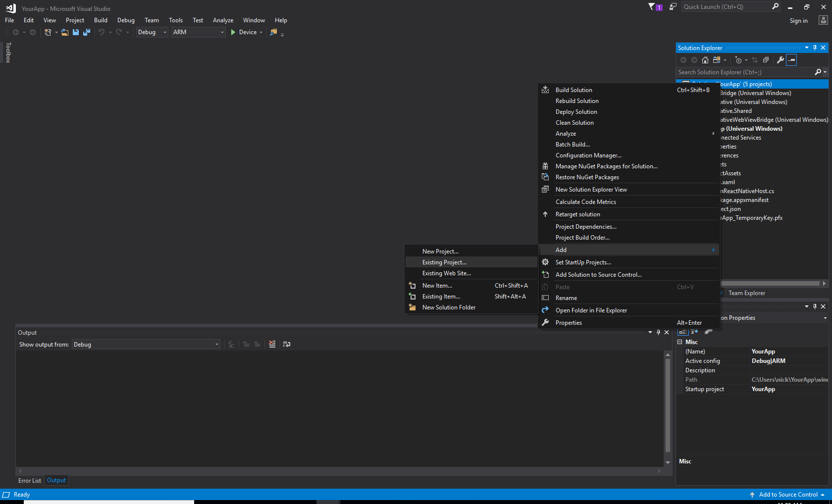Expand the 'Show output from' dropdown
The width and height of the screenshot is (832, 504).
[x=146, y=345]
